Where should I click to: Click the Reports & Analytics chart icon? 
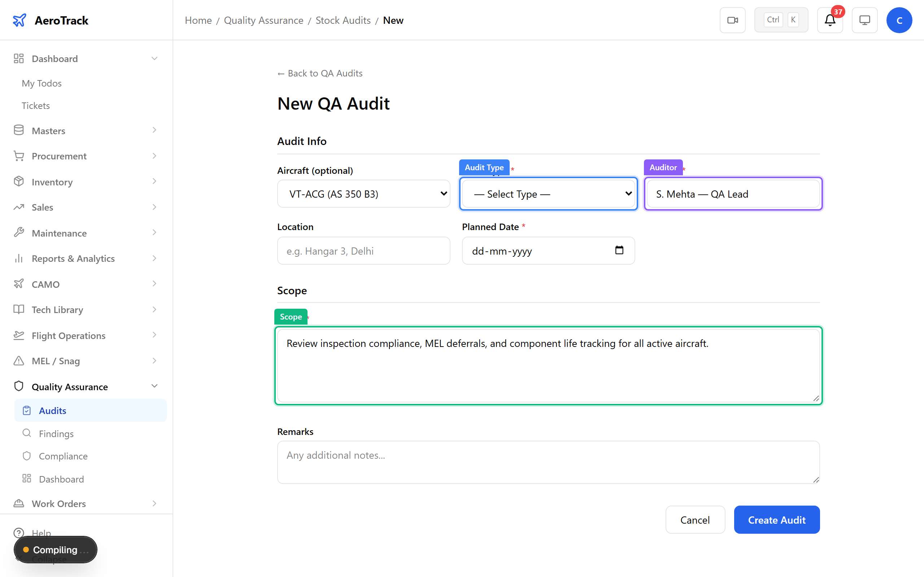(19, 258)
